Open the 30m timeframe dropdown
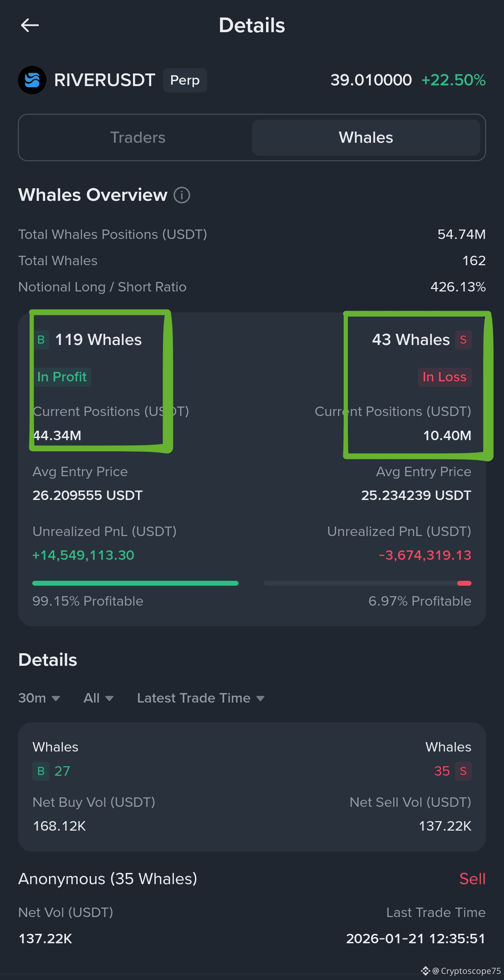The height and width of the screenshot is (980, 504). (39, 698)
